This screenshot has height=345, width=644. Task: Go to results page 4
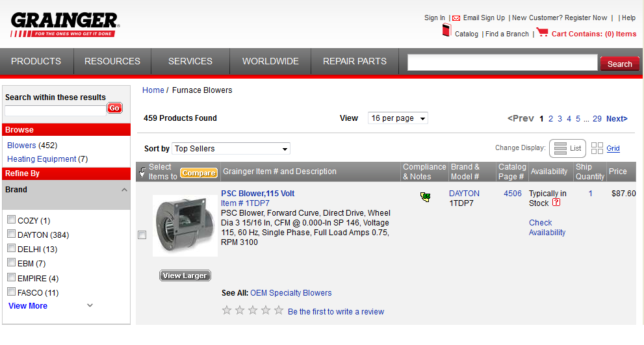(x=569, y=119)
